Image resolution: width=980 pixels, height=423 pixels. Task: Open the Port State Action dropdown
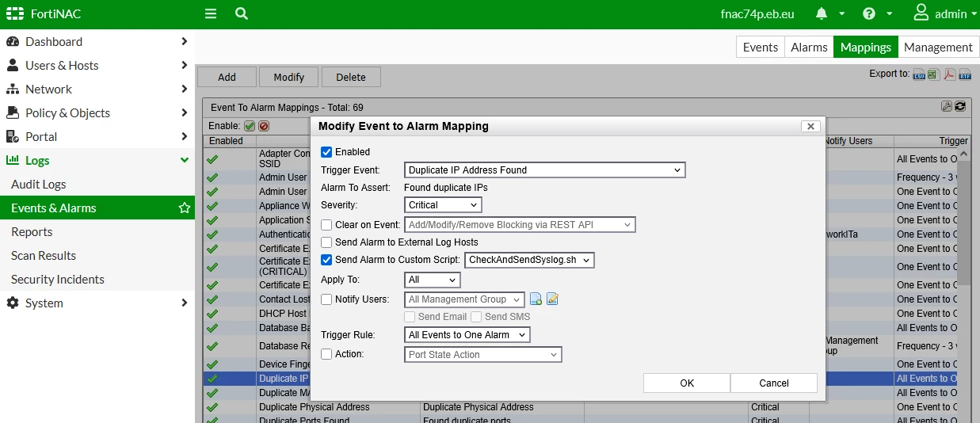click(483, 355)
